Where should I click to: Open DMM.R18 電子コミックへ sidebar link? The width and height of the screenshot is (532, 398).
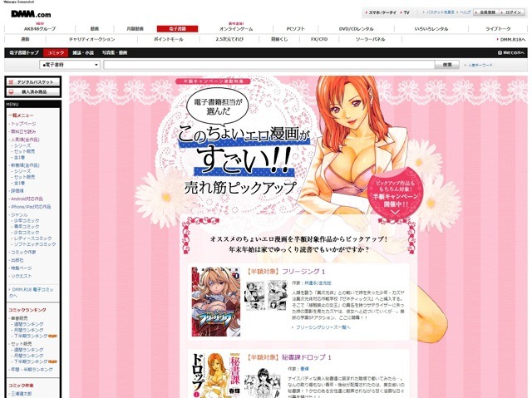tap(32, 293)
